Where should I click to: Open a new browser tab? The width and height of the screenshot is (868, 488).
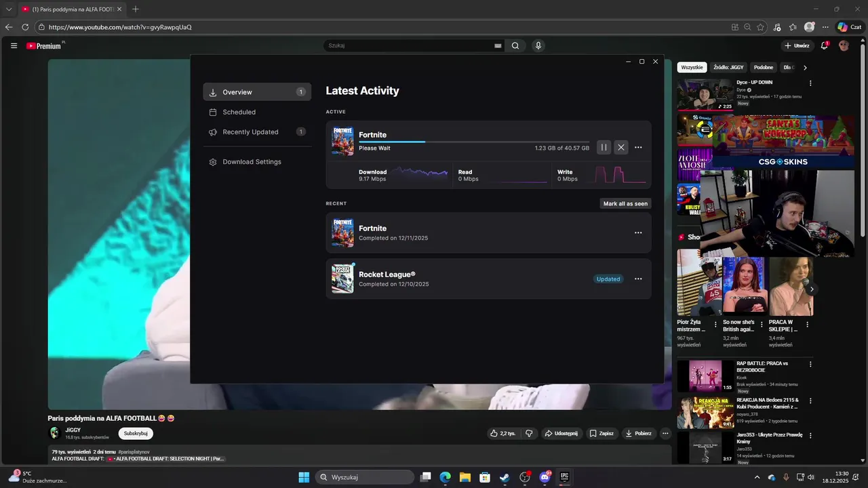(136, 9)
